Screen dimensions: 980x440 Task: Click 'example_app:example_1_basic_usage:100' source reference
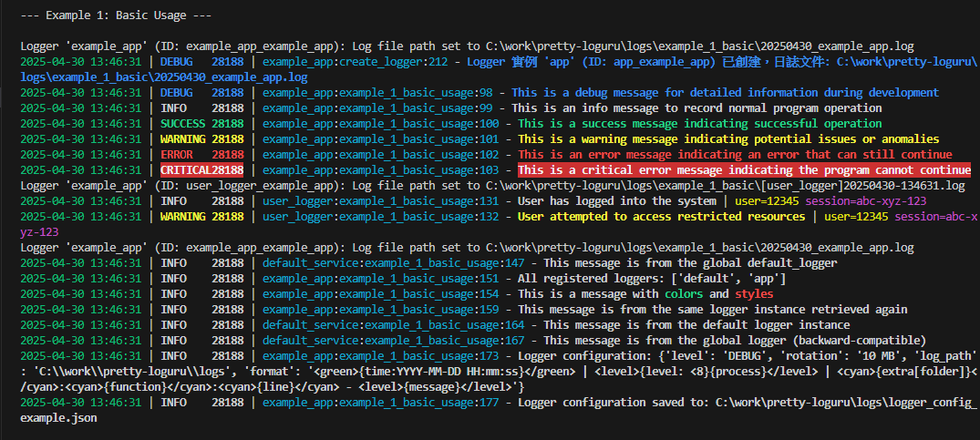[x=381, y=124]
